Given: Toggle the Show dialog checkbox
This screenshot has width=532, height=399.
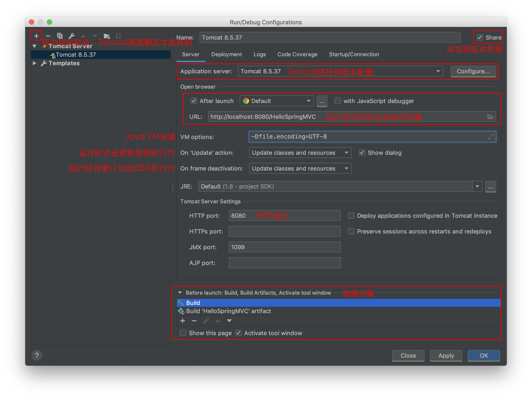Looking at the screenshot, I should coord(362,153).
